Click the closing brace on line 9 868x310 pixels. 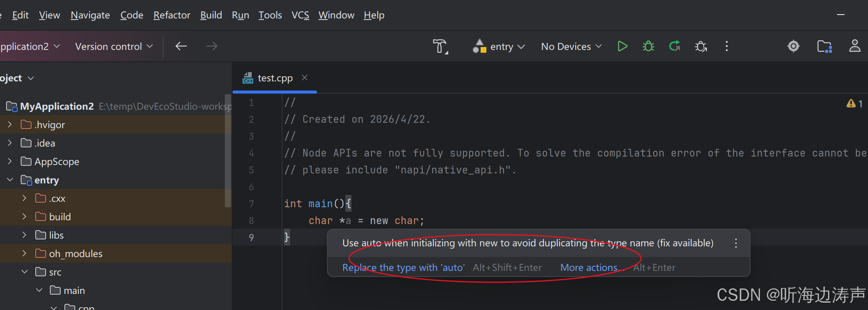click(x=287, y=237)
